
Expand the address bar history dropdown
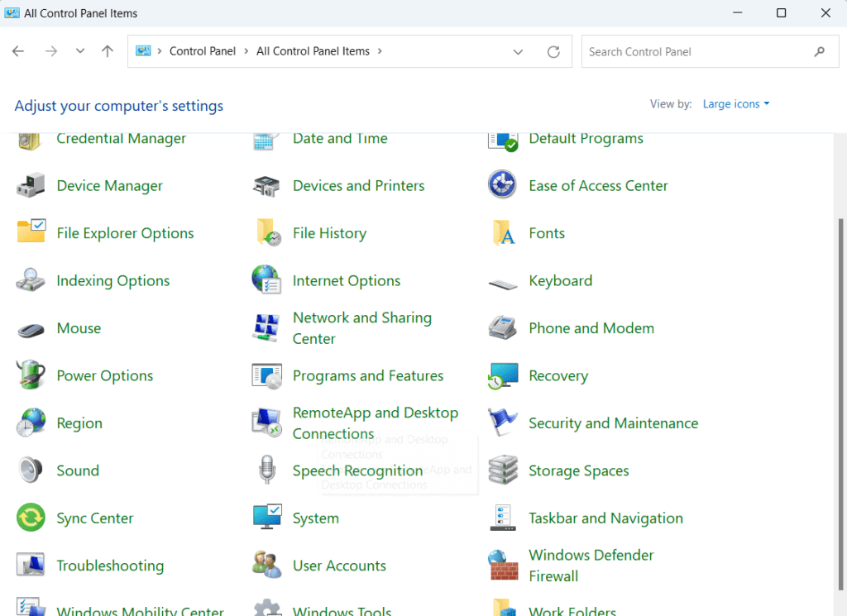point(518,52)
